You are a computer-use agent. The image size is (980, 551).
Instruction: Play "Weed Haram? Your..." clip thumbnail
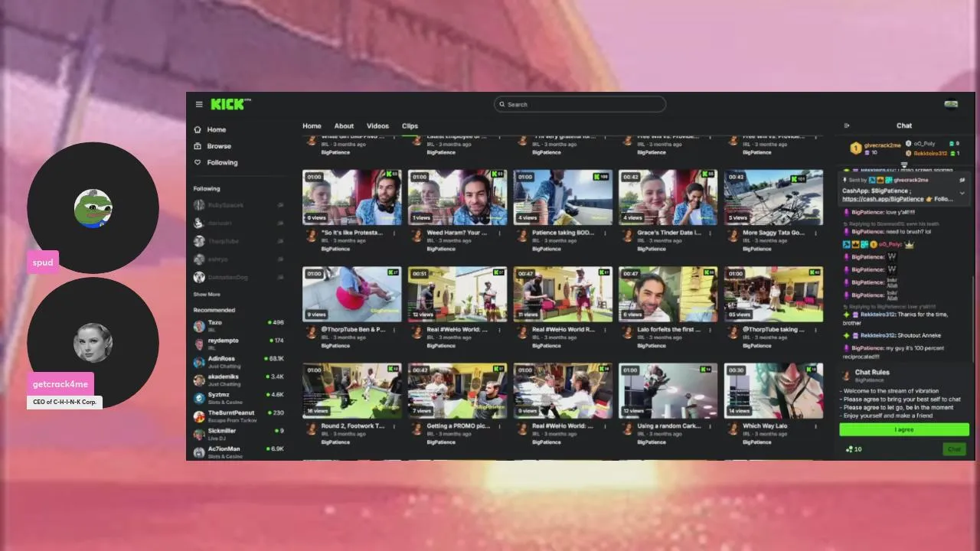coord(458,197)
